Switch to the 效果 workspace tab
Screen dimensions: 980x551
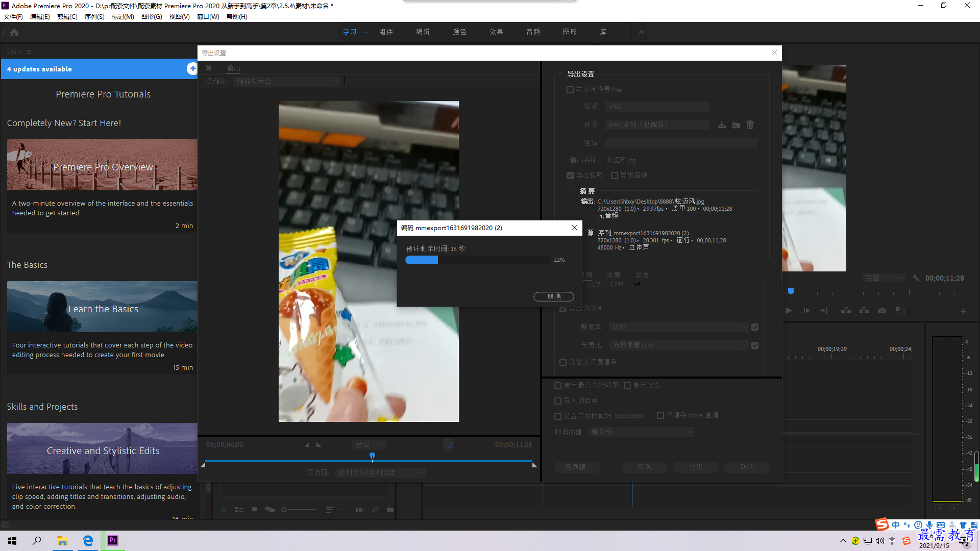496,32
